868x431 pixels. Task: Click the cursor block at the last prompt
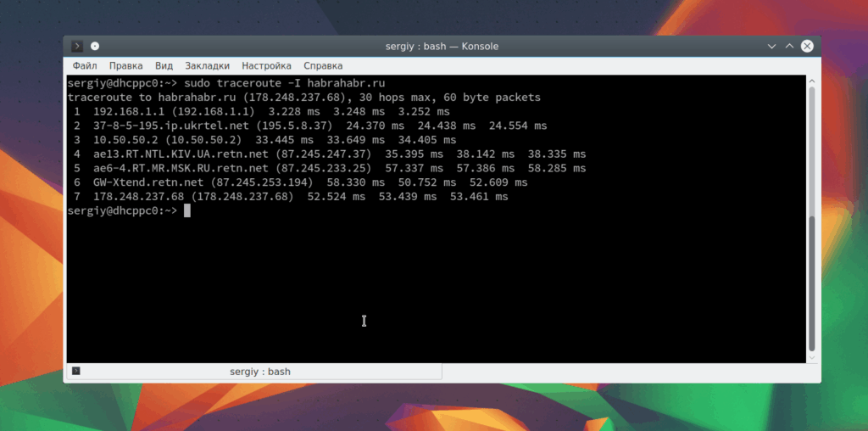click(x=187, y=211)
